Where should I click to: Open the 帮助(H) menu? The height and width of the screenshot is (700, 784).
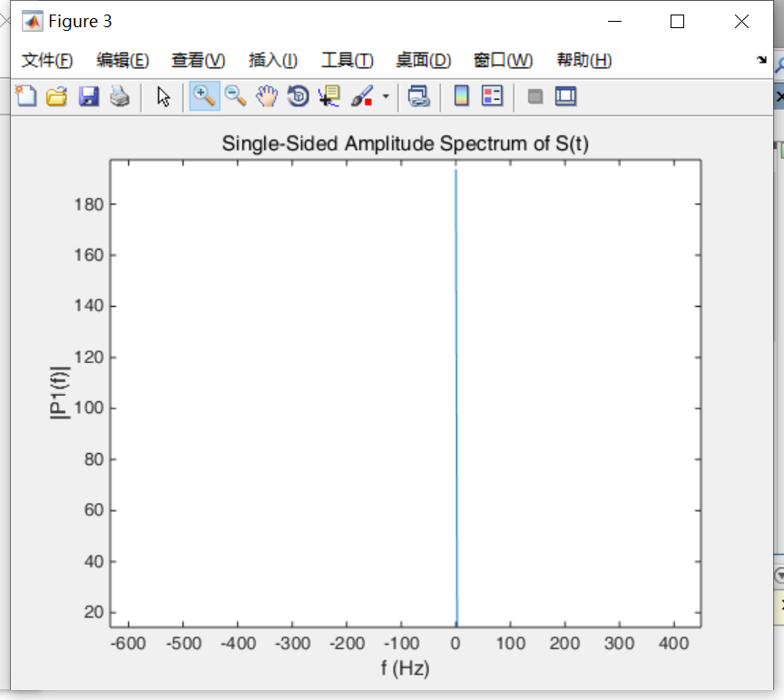click(583, 60)
